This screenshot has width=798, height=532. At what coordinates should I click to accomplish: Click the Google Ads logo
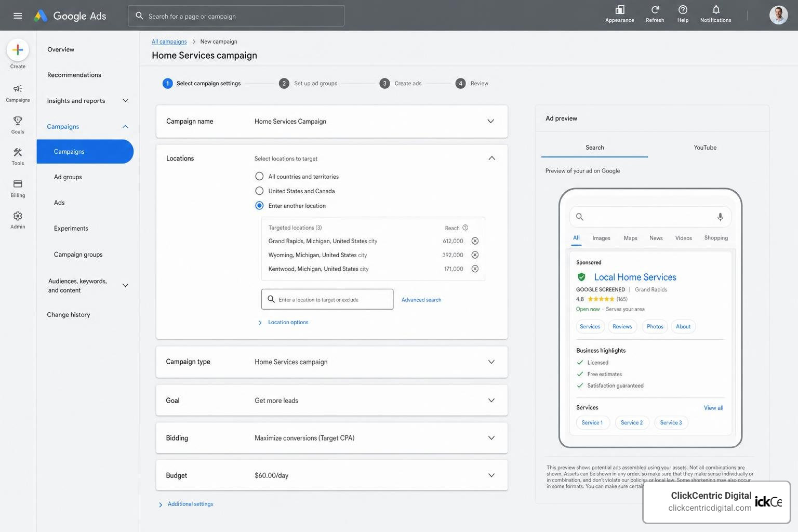click(70, 16)
